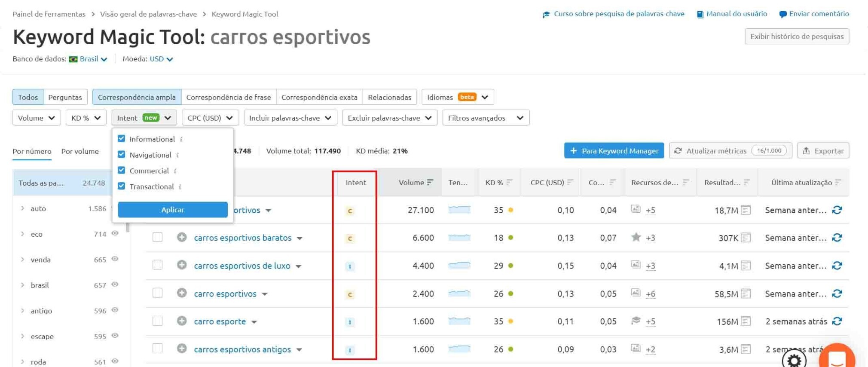
Task: Open Filtros avançados dropdown
Action: pyautogui.click(x=486, y=118)
